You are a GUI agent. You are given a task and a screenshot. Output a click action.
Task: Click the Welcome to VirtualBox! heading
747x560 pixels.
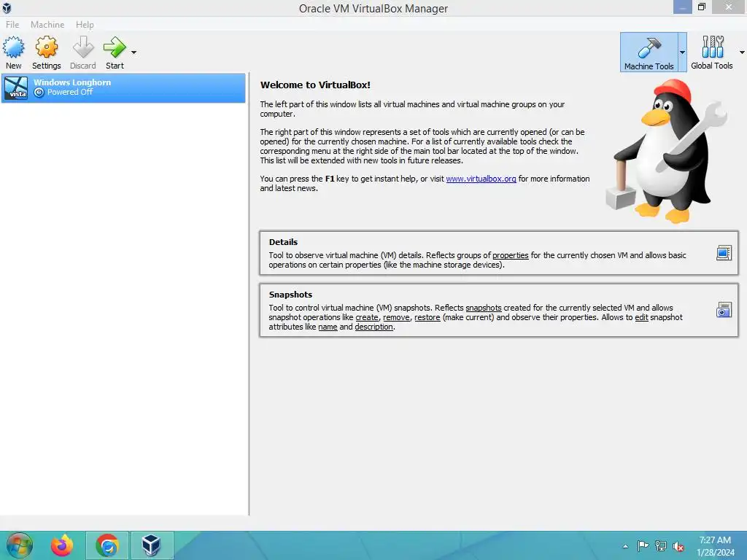(x=315, y=85)
